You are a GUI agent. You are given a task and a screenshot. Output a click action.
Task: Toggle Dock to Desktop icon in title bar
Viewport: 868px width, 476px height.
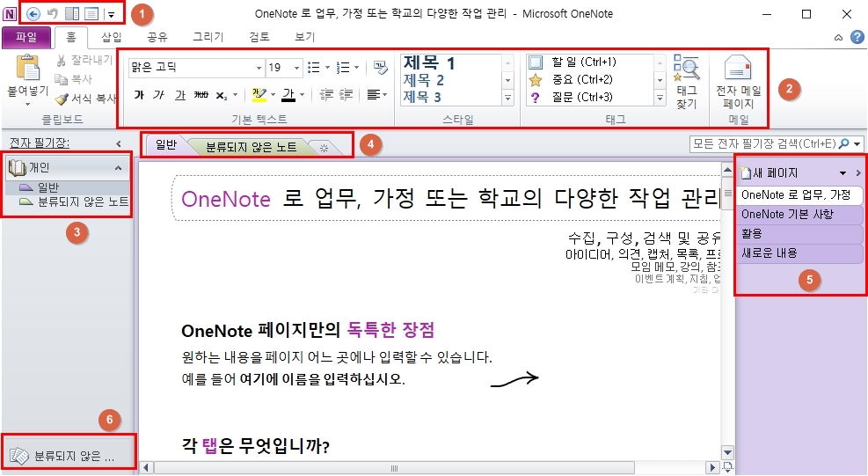(x=72, y=14)
